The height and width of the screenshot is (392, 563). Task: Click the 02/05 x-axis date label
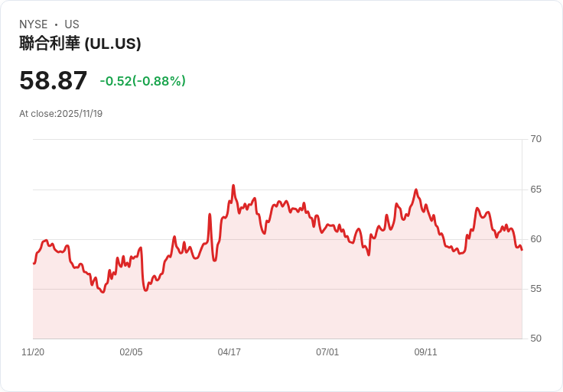pyautogui.click(x=131, y=352)
